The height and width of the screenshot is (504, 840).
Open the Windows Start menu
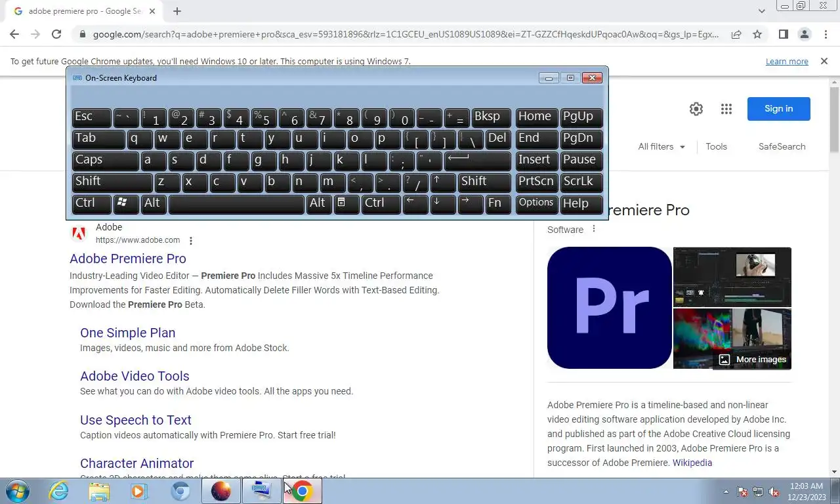tap(18, 491)
